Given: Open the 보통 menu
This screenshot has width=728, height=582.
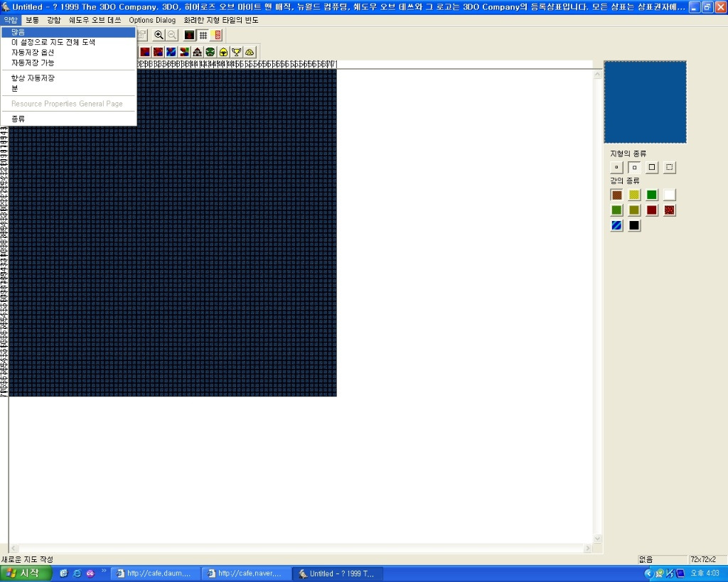Looking at the screenshot, I should click(x=33, y=20).
